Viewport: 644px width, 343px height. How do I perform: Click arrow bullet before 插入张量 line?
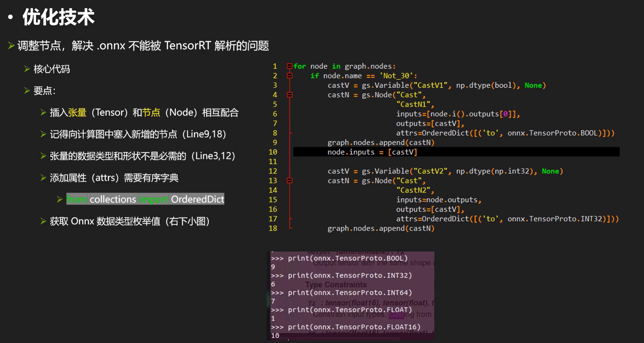tap(43, 112)
